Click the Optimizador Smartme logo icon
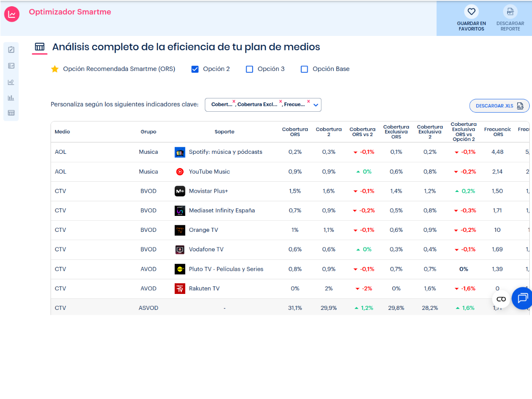 coord(12,14)
